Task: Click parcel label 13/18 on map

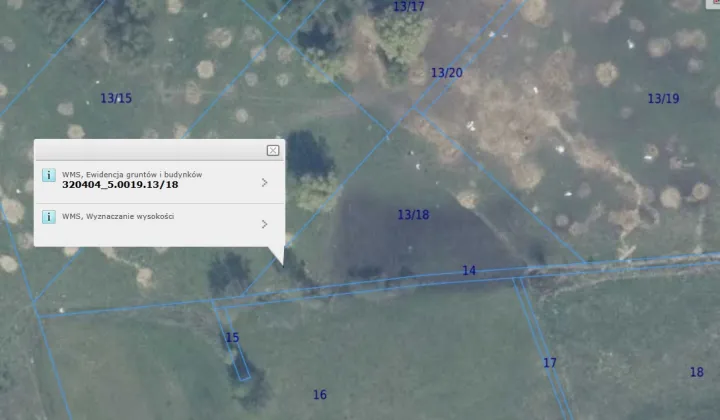Action: [413, 215]
